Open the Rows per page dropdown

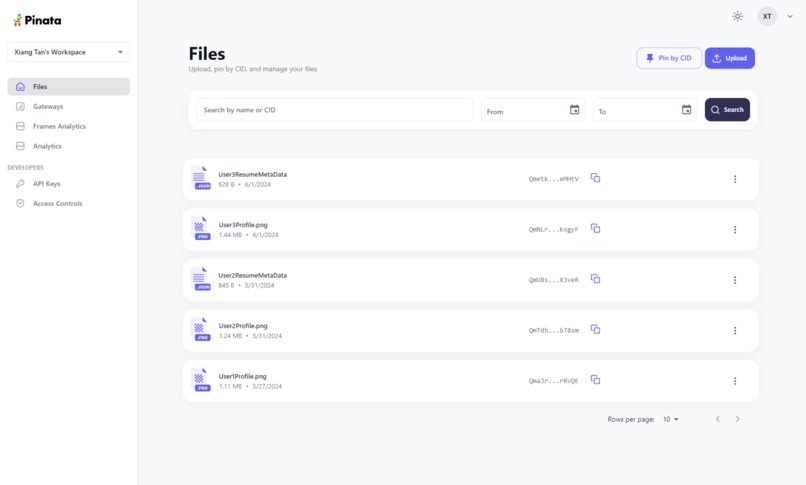pos(670,419)
